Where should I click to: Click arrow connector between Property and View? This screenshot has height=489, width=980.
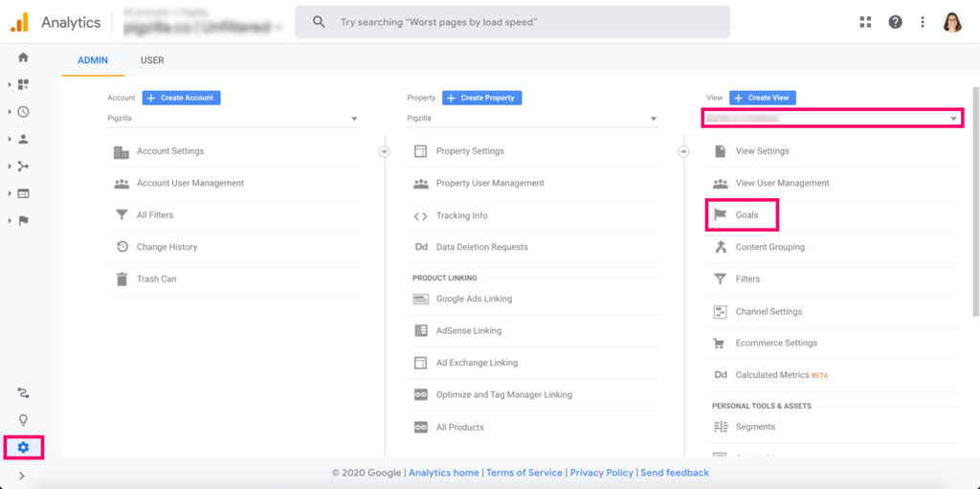683,151
